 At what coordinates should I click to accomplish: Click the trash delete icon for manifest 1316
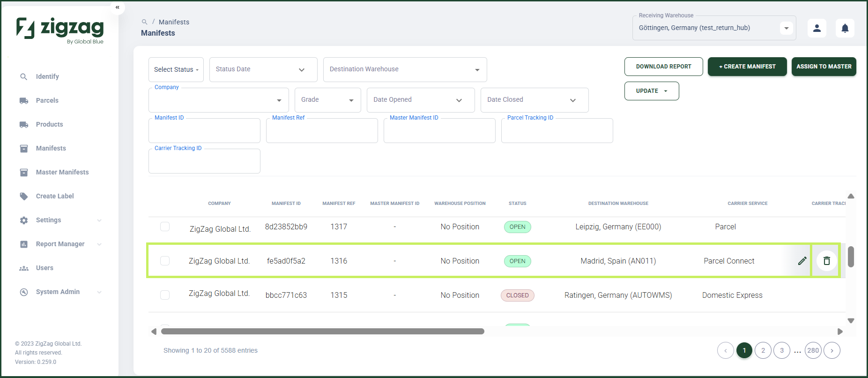coord(827,261)
